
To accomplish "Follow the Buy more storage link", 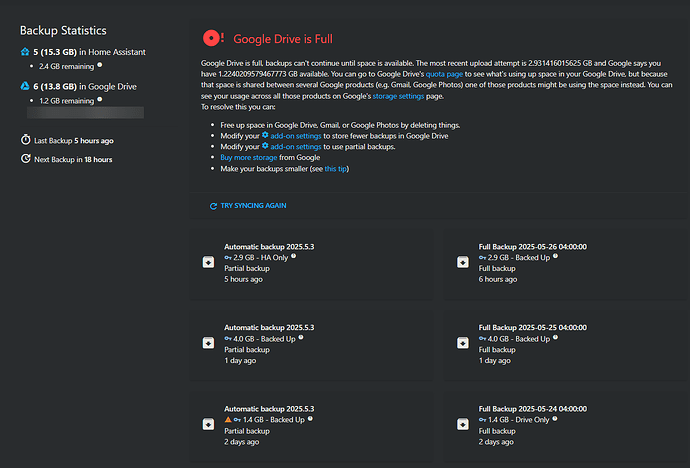I will (249, 157).
